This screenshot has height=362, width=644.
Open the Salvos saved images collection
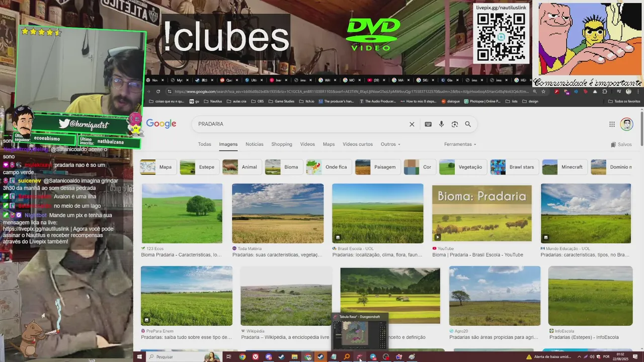coord(621,144)
